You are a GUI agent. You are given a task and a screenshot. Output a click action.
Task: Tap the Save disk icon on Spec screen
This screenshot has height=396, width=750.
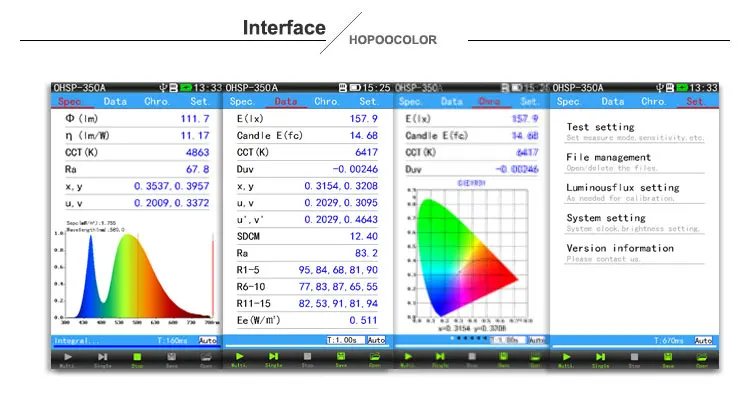coord(172,357)
